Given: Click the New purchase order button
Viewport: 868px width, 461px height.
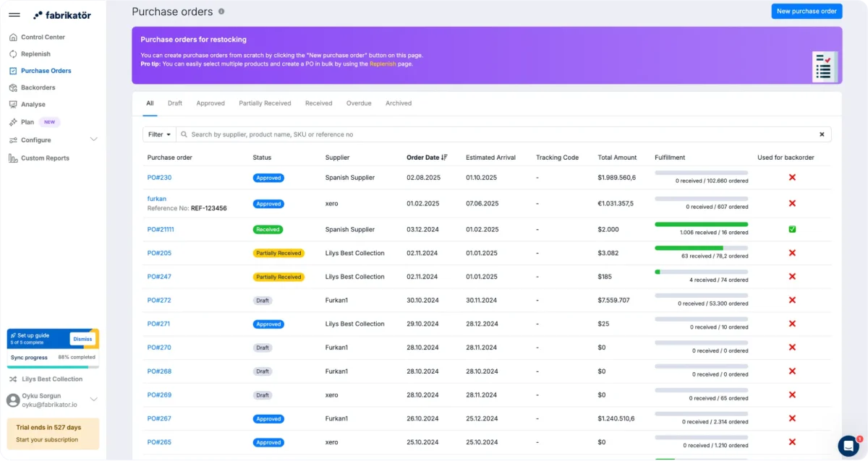Looking at the screenshot, I should [x=807, y=11].
